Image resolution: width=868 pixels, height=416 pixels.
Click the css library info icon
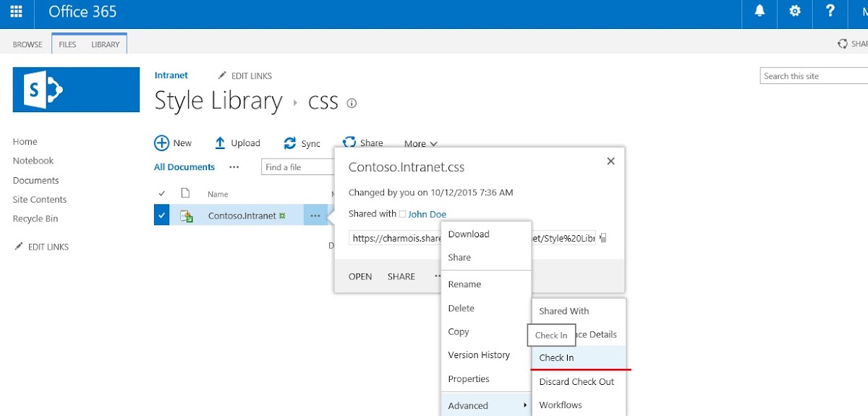pos(352,103)
